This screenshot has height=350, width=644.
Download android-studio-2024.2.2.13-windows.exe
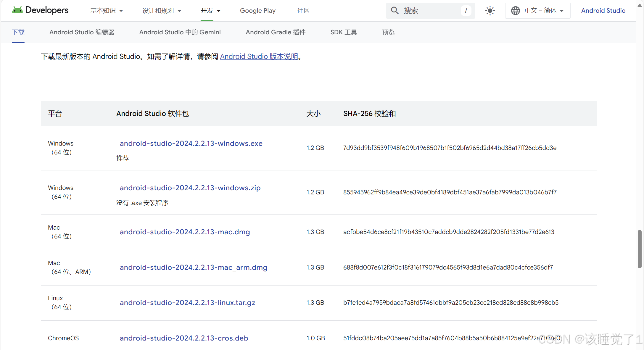pyautogui.click(x=191, y=143)
